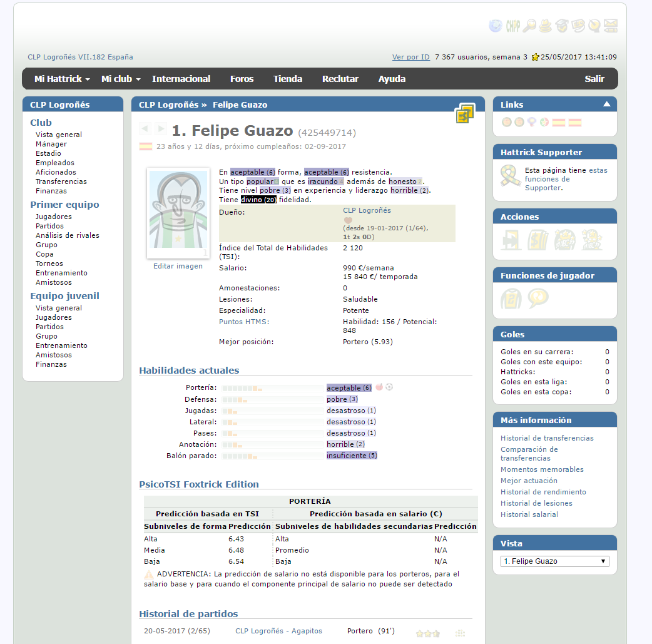Viewport: 652px width, 644px height.
Task: Open the Internacional menu
Action: (181, 79)
